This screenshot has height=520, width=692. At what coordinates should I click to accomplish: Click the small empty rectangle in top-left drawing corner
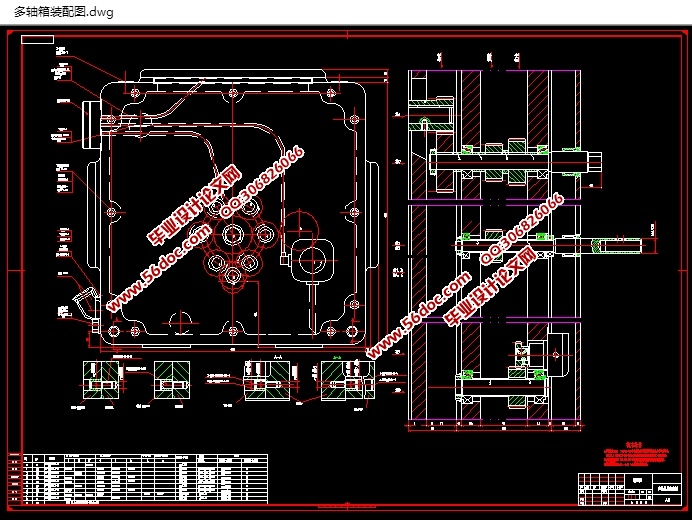click(x=37, y=39)
